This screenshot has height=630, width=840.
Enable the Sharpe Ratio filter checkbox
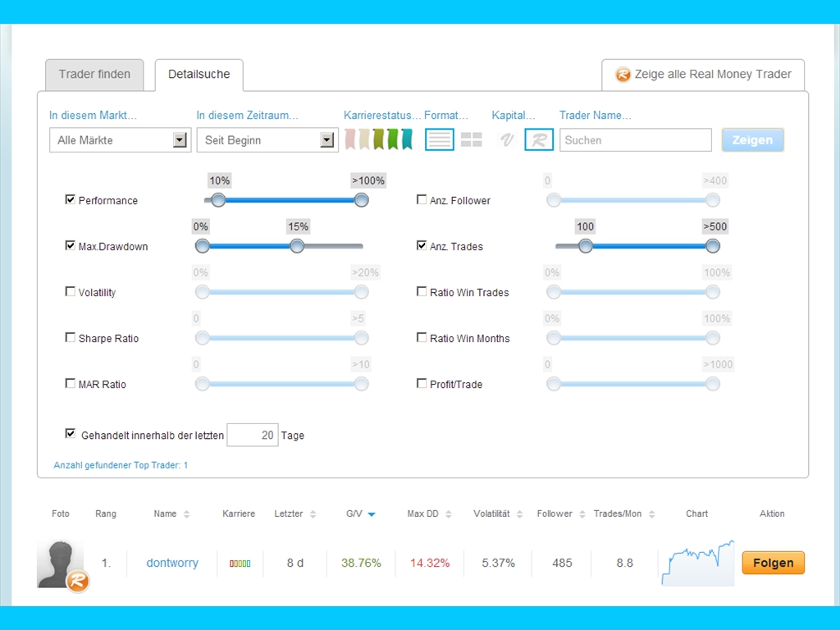(x=71, y=337)
